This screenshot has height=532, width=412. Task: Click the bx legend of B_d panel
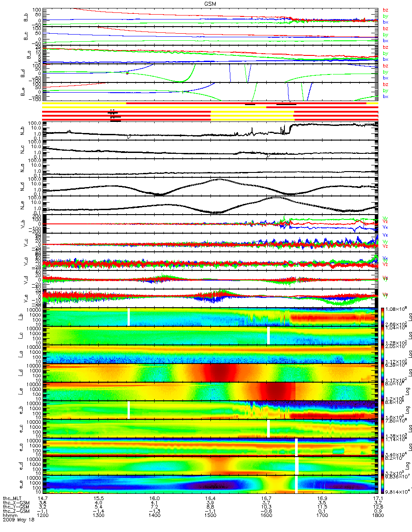pyautogui.click(x=385, y=78)
